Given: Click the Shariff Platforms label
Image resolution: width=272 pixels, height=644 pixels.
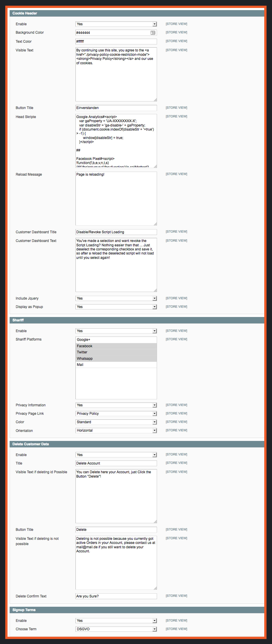Looking at the screenshot, I should 28,339.
